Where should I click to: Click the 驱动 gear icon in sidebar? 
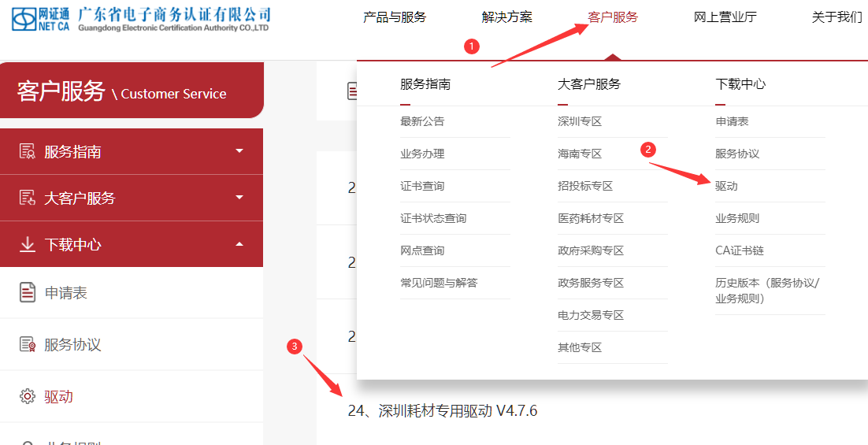[x=28, y=396]
